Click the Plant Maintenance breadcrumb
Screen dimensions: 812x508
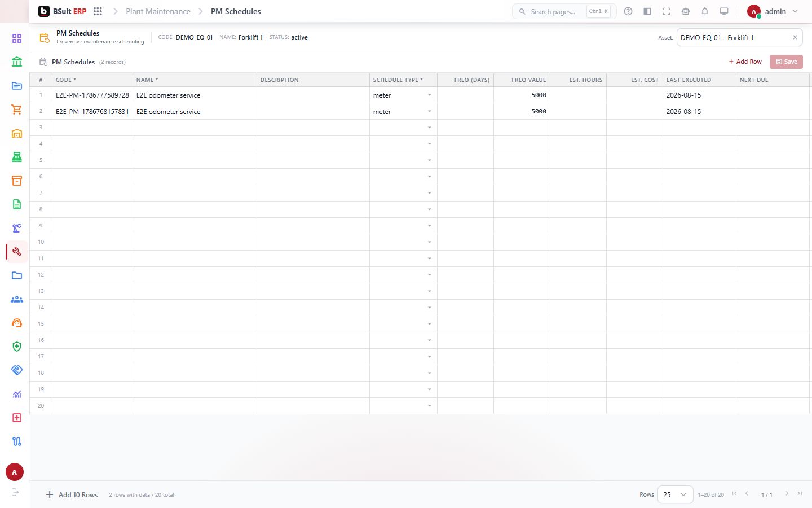click(158, 11)
